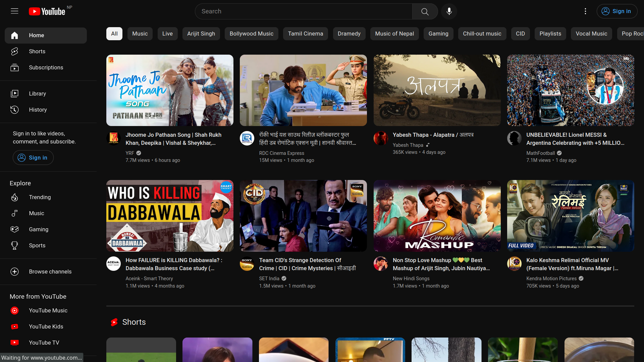
Task: Open the hamburger guide menu
Action: click(14, 11)
